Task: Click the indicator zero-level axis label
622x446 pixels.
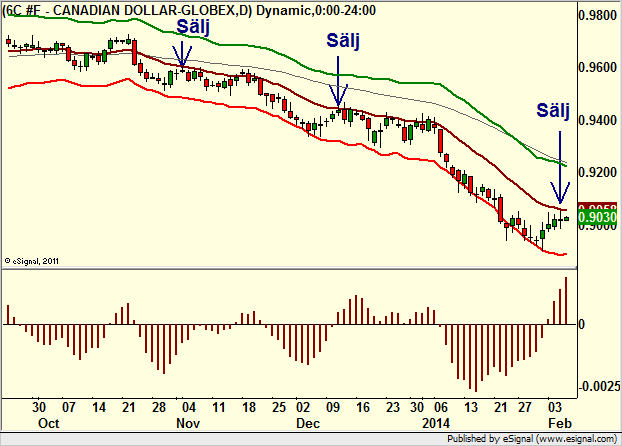Action: point(582,325)
